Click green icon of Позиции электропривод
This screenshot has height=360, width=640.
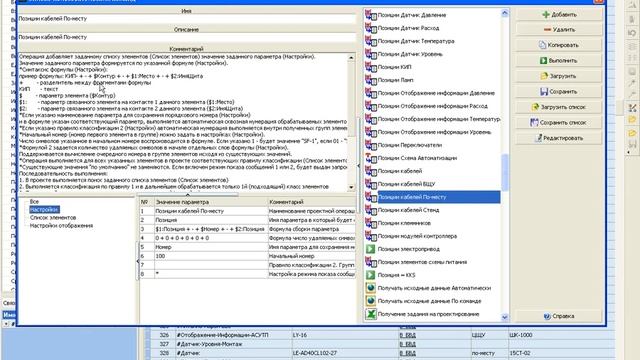point(371,249)
